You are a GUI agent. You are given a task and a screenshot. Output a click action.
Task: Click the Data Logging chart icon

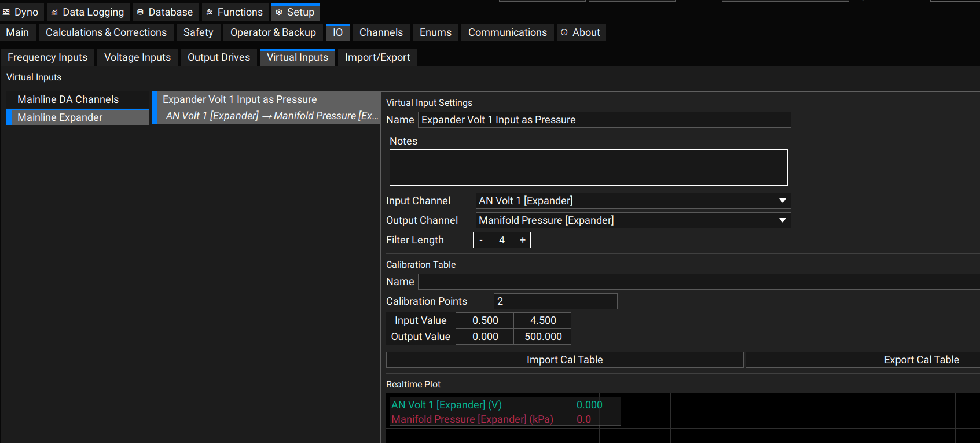(54, 12)
